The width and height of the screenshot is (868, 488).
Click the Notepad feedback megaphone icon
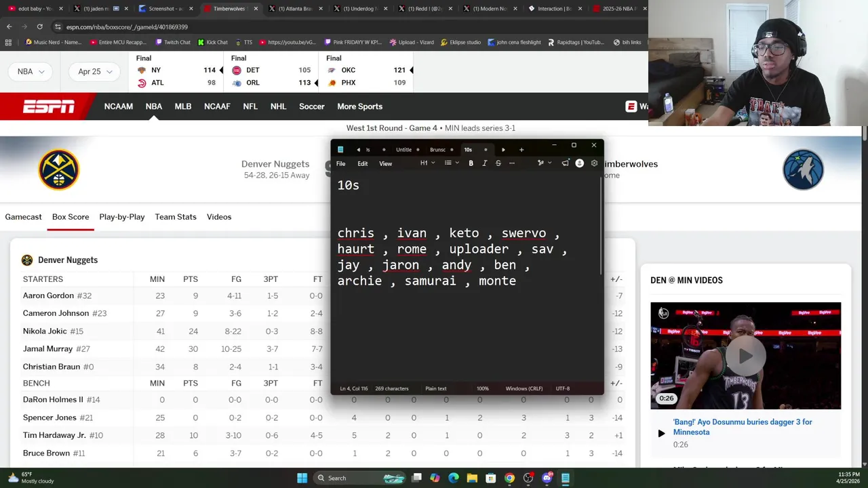pyautogui.click(x=565, y=163)
